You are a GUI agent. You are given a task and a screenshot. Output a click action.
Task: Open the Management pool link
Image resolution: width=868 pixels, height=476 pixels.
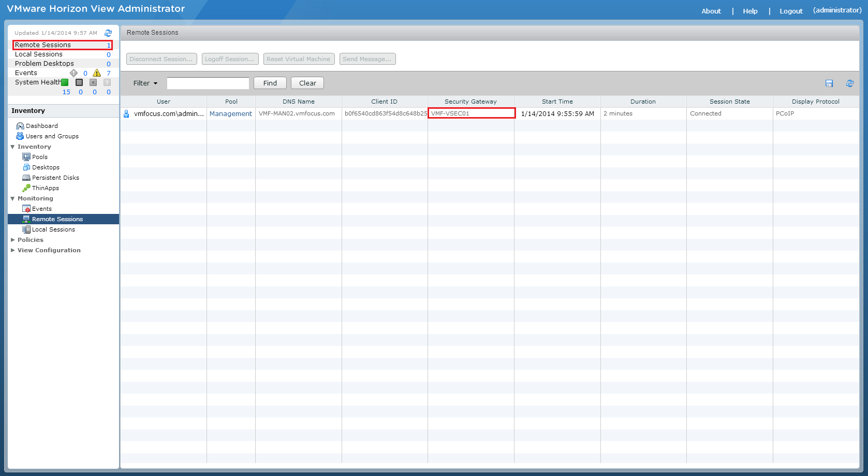[x=230, y=114]
